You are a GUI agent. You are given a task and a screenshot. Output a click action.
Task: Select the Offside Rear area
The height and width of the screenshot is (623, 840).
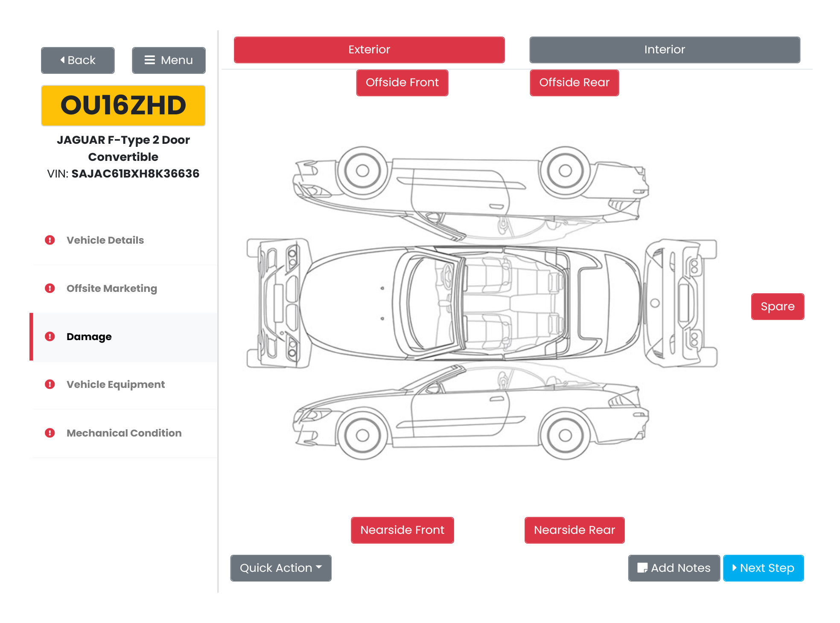pos(574,83)
